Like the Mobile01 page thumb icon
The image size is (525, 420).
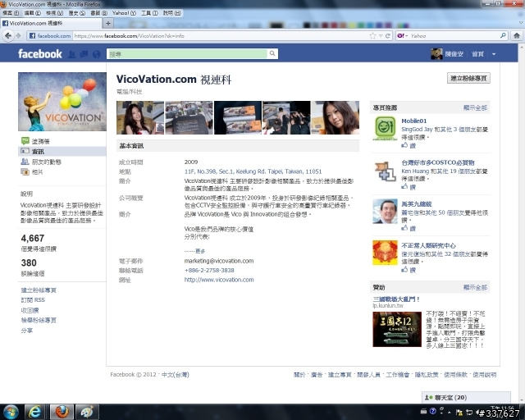click(404, 145)
